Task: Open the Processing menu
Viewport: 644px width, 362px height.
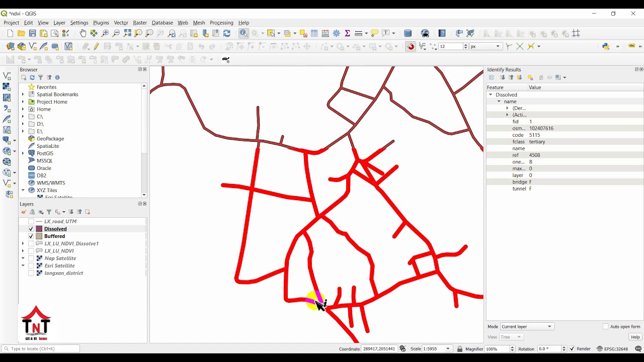Action: (x=221, y=23)
